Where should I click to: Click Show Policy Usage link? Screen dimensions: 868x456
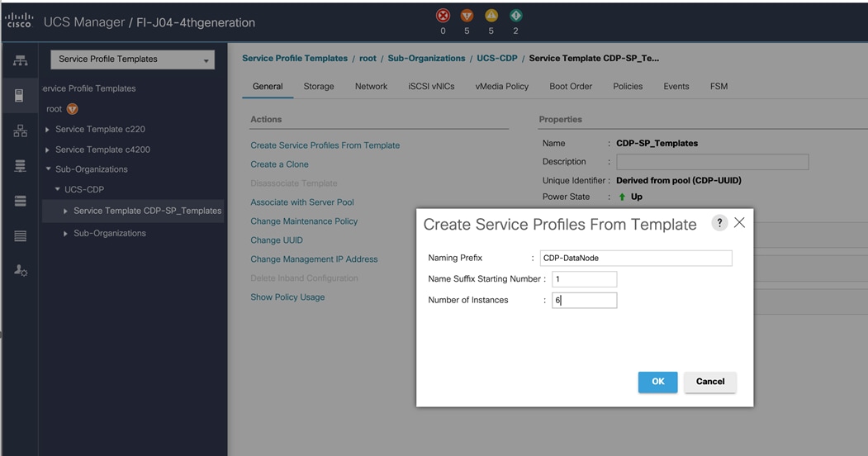(x=287, y=297)
